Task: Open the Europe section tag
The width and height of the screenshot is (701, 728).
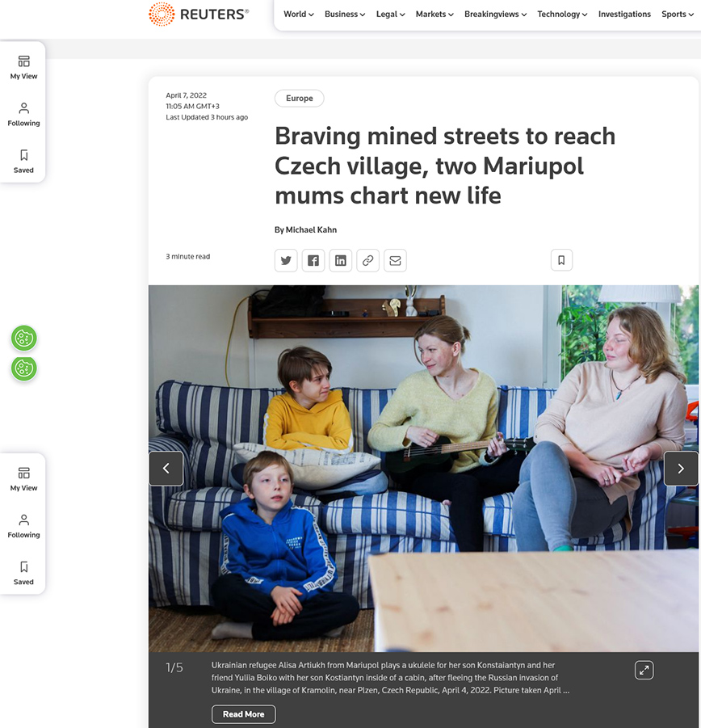Action: (x=299, y=99)
